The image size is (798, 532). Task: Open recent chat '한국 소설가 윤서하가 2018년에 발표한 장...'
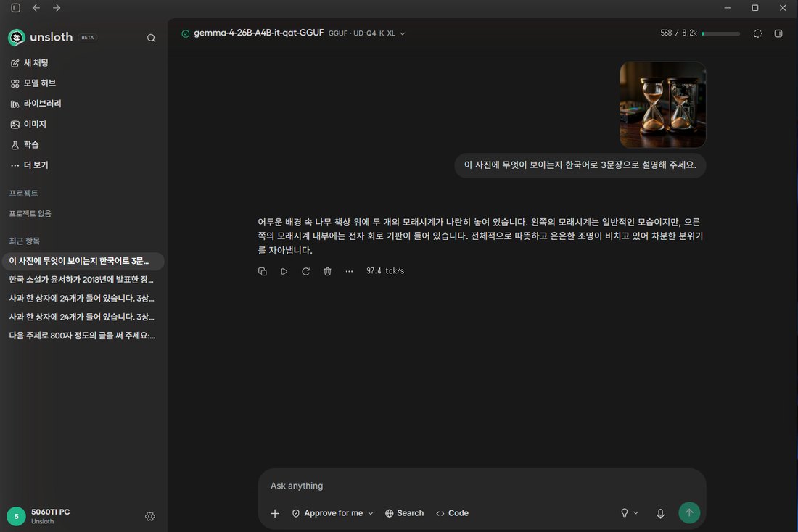pos(83,279)
